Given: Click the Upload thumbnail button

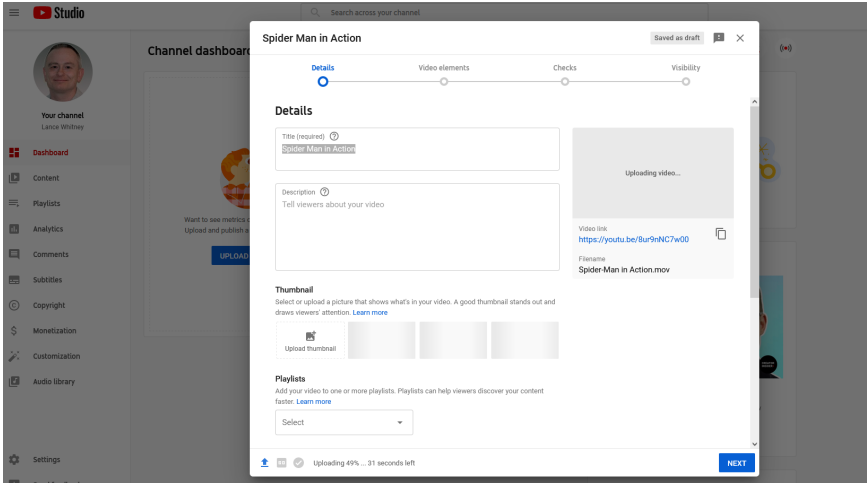Looking at the screenshot, I should point(310,340).
